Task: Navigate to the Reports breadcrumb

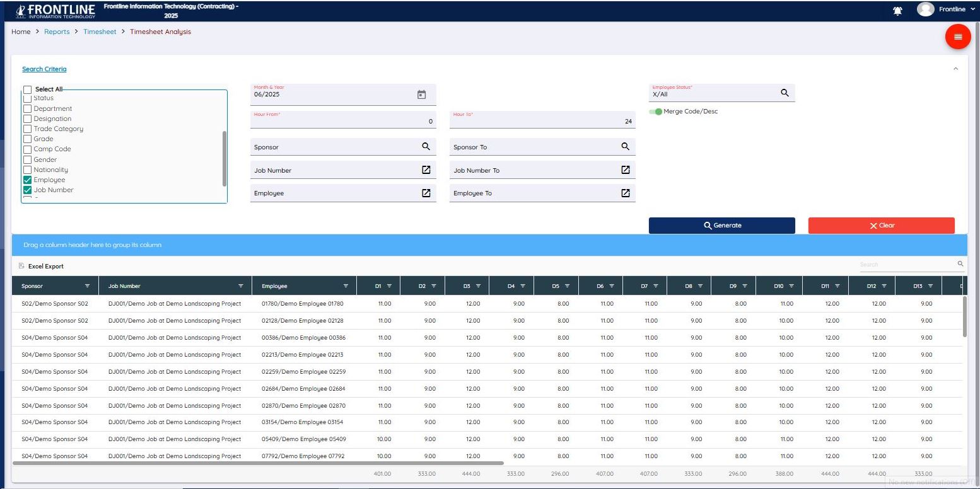Action: pos(57,32)
